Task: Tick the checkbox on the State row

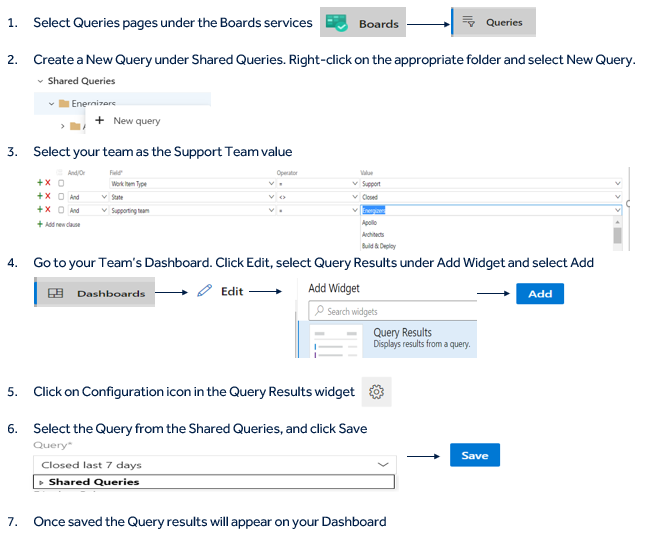Action: click(61, 197)
